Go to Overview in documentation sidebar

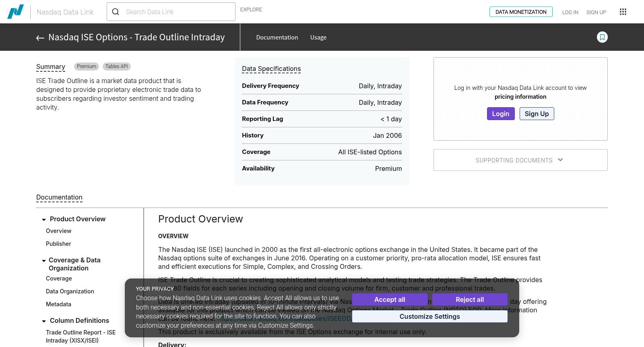point(59,231)
